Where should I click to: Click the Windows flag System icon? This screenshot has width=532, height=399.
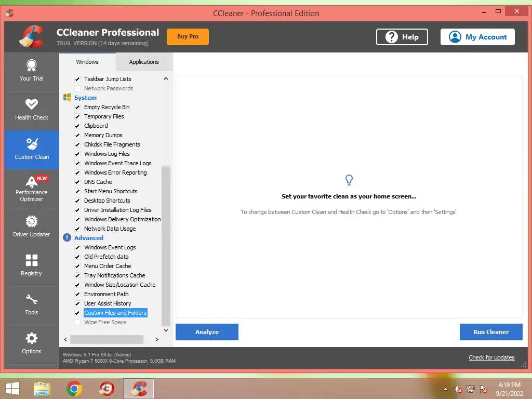pyautogui.click(x=67, y=97)
